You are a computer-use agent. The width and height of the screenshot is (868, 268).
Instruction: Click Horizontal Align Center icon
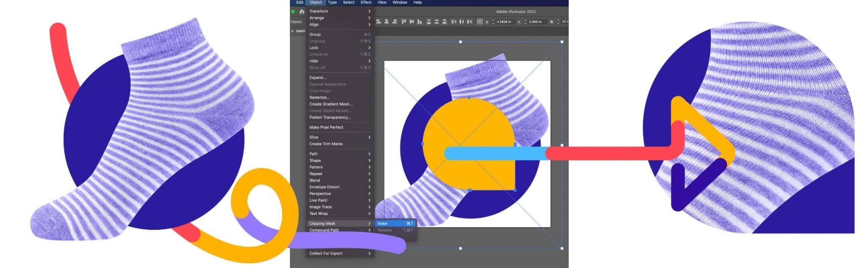(386, 21)
